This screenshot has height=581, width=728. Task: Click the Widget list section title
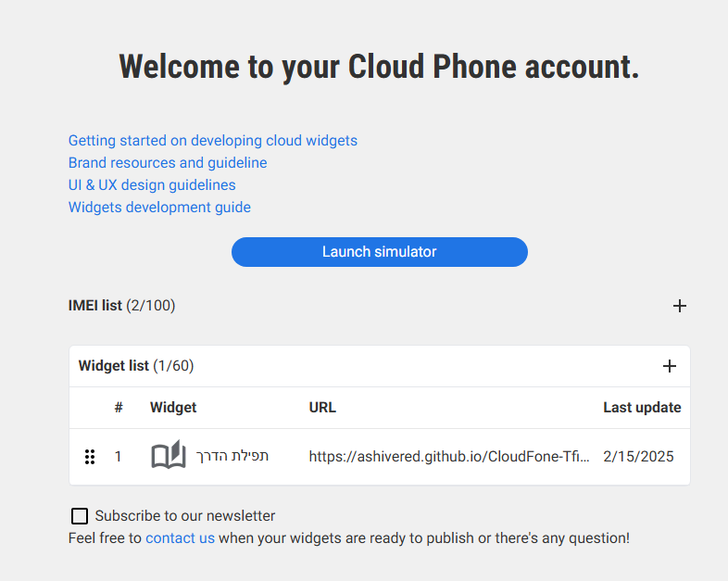point(135,366)
